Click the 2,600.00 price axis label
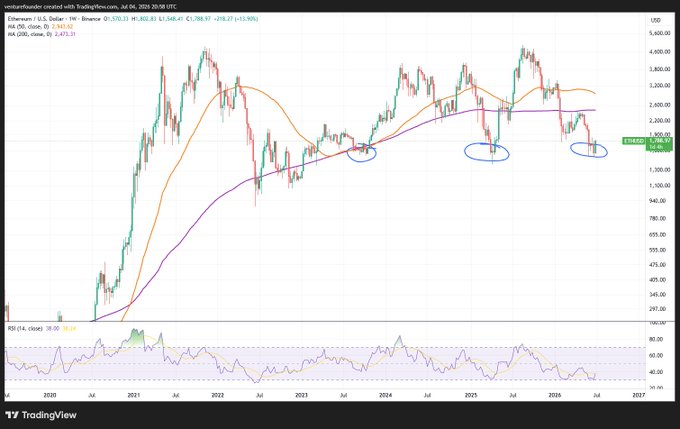The width and height of the screenshot is (680, 429). (x=660, y=105)
